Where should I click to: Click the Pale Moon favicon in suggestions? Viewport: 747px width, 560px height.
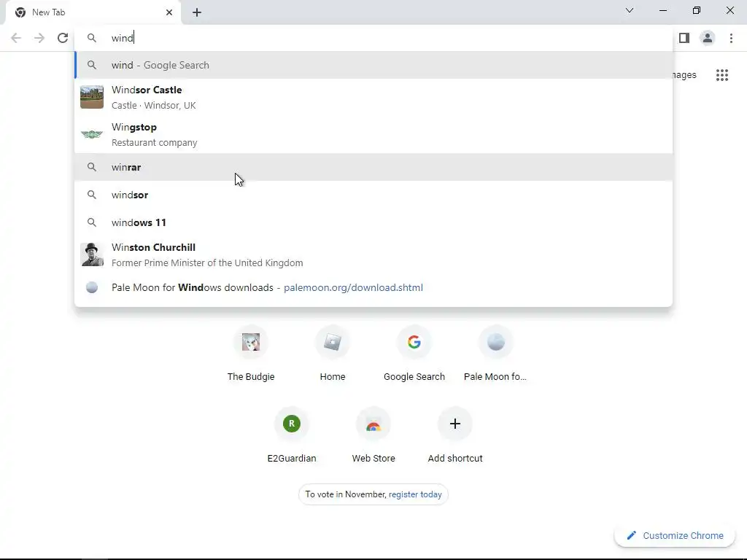(92, 287)
